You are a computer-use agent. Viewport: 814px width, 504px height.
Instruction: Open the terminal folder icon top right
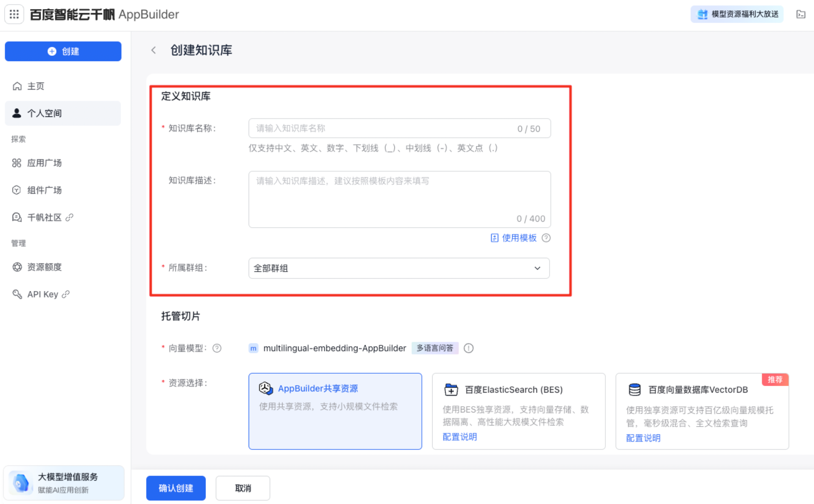801,14
